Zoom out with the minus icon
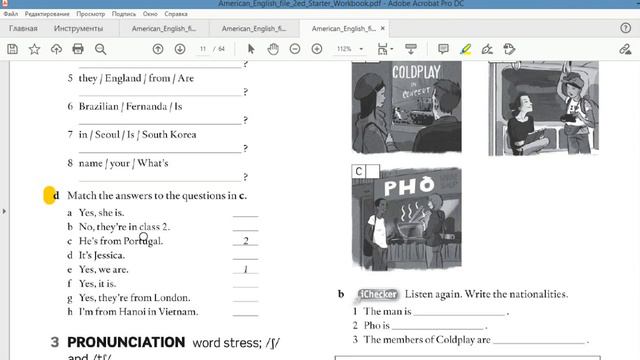The image size is (640, 360). [295, 49]
